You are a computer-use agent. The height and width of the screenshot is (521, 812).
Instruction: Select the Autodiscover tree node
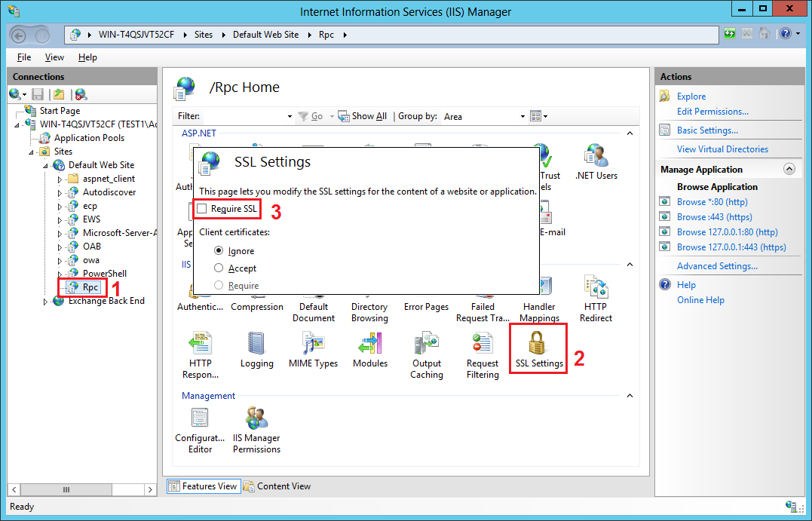coord(109,192)
